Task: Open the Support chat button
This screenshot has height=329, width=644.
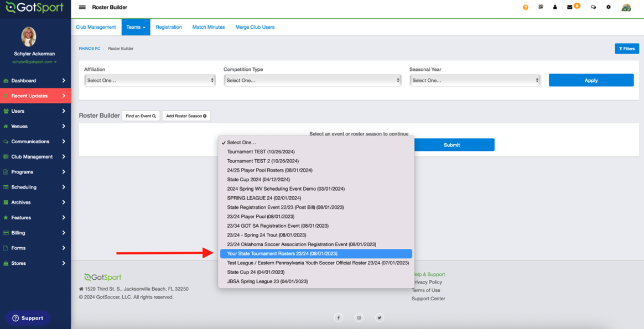Action: coord(28,318)
